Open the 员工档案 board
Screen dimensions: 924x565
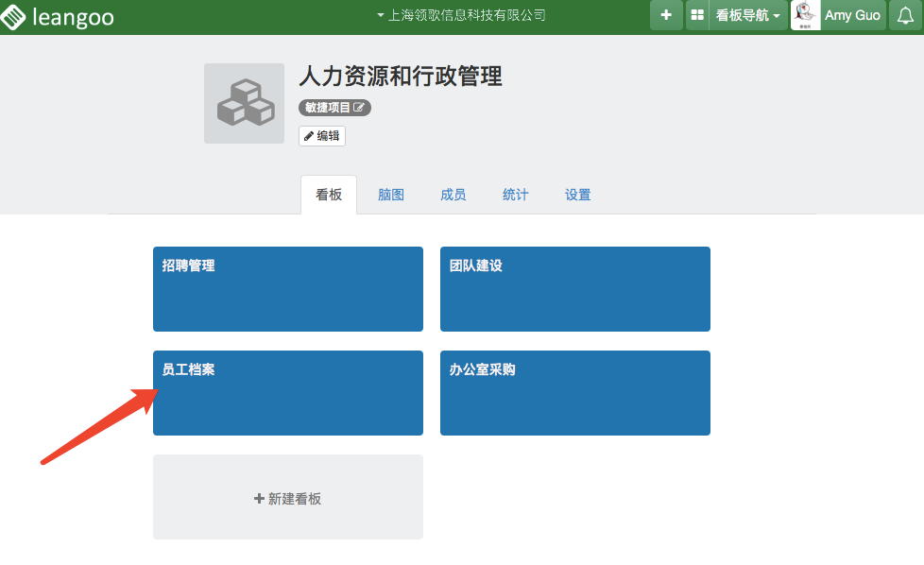click(288, 393)
